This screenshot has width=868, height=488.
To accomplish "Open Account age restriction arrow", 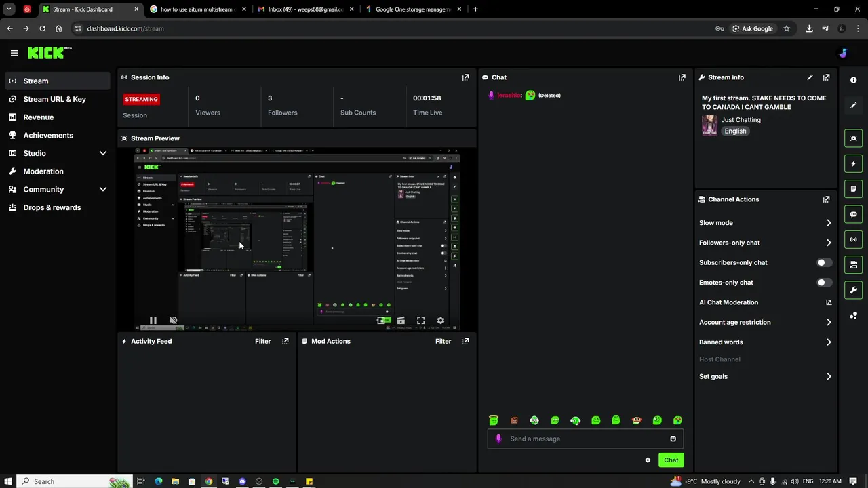I will [829, 323].
